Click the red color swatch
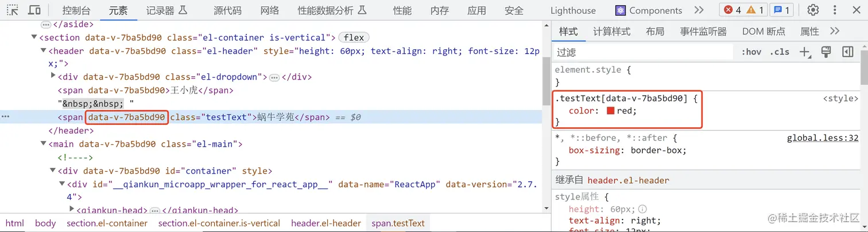Image resolution: width=868 pixels, height=232 pixels. (611, 111)
